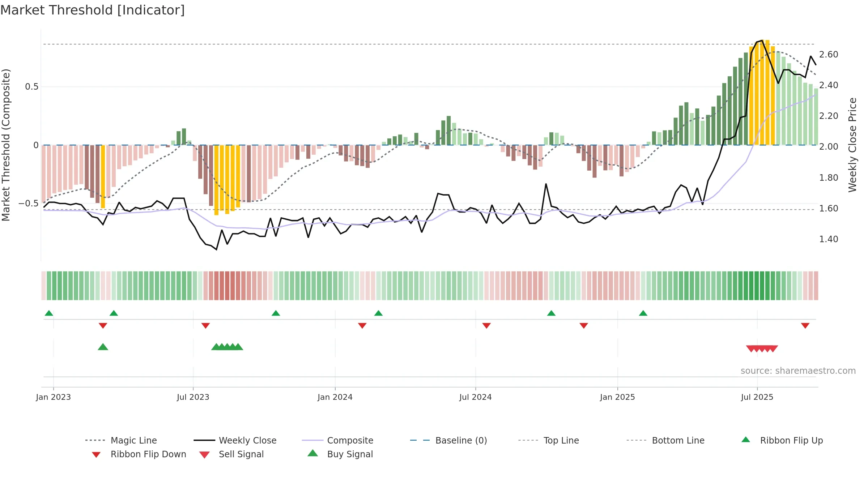Select the Ribbon Flip Down marker just after Jul 2023
This screenshot has width=868, height=488.
(x=205, y=326)
